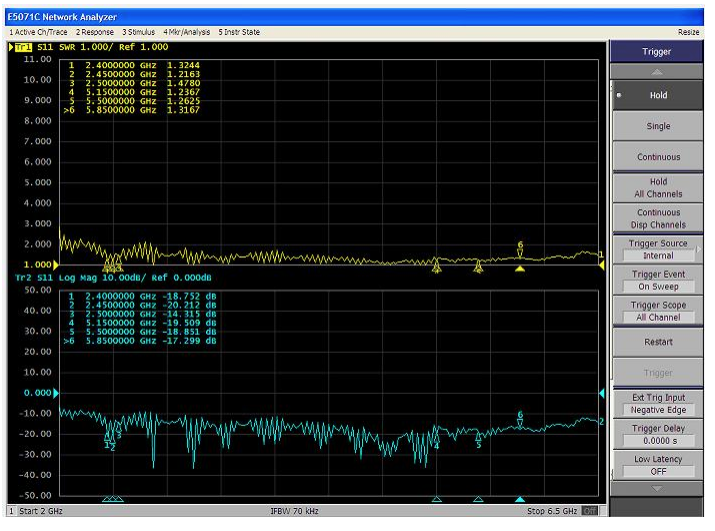This screenshot has height=531, width=715.
Task: Edit the Trigger Delay 0.0000 s field
Action: point(658,441)
